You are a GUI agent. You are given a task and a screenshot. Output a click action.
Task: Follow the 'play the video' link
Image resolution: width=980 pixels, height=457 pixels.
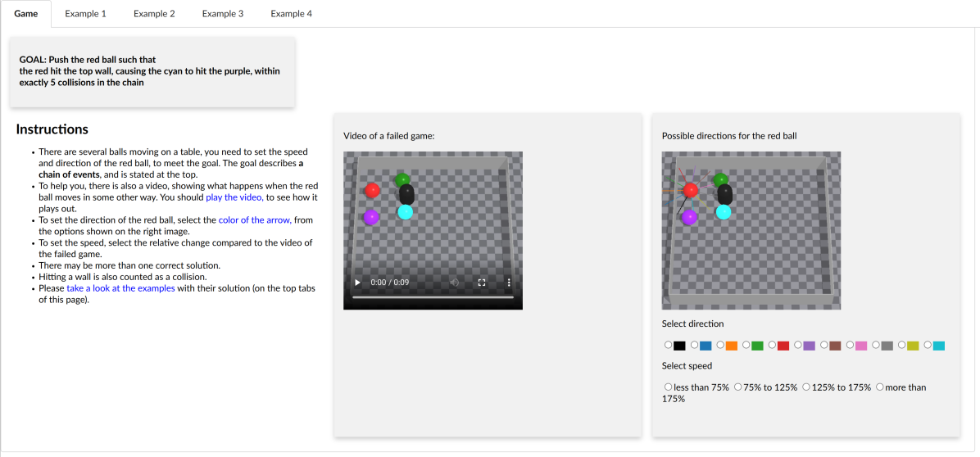[x=234, y=197]
